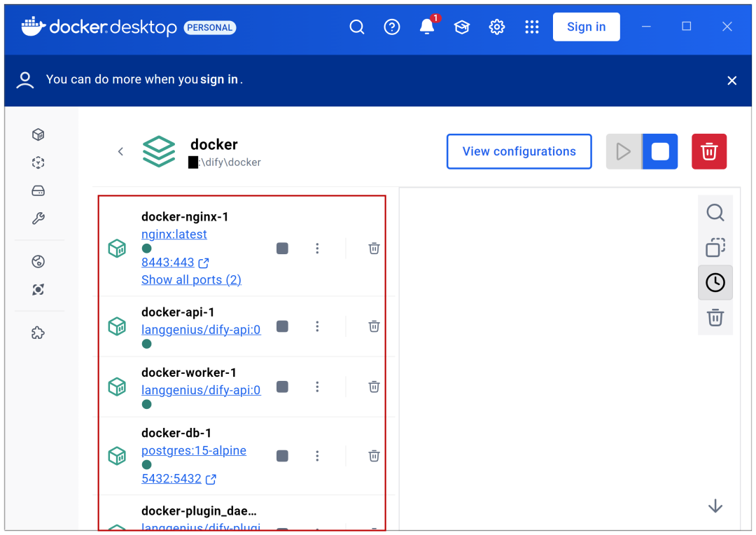Open Settings gear icon

coord(497,27)
